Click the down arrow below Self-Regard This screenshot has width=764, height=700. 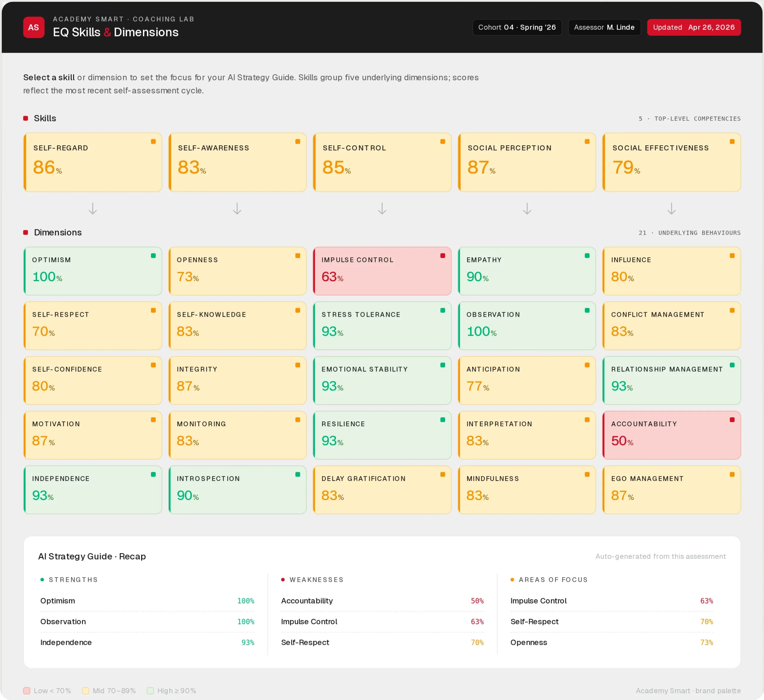click(x=93, y=209)
